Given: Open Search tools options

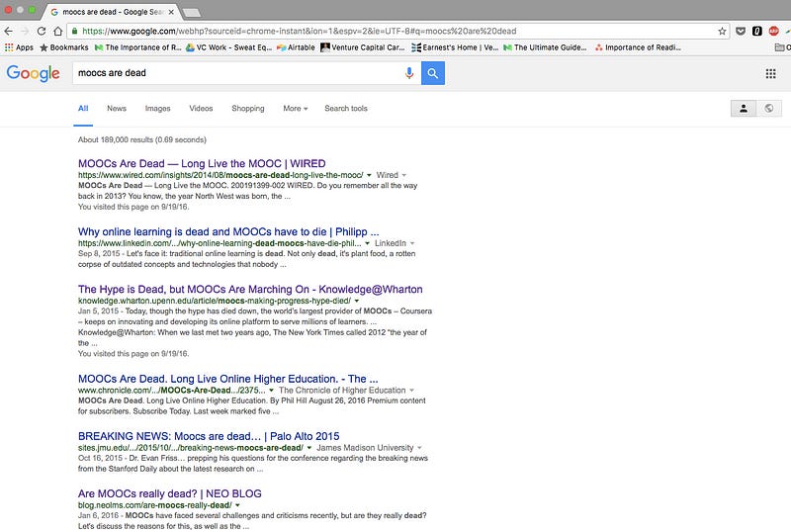Looking at the screenshot, I should (346, 109).
